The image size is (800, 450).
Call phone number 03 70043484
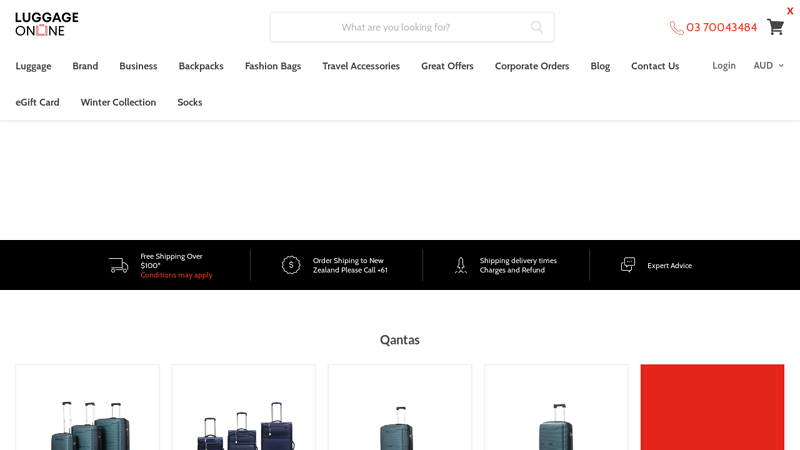coord(721,28)
